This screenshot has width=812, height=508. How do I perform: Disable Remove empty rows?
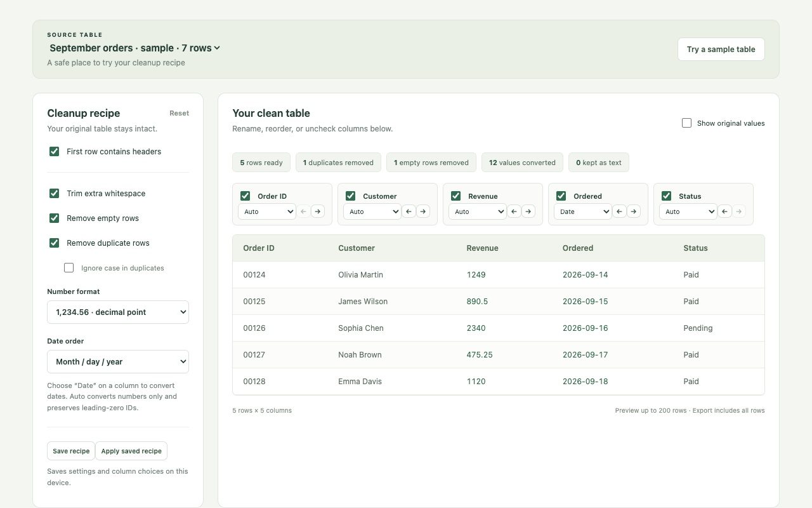pos(54,218)
